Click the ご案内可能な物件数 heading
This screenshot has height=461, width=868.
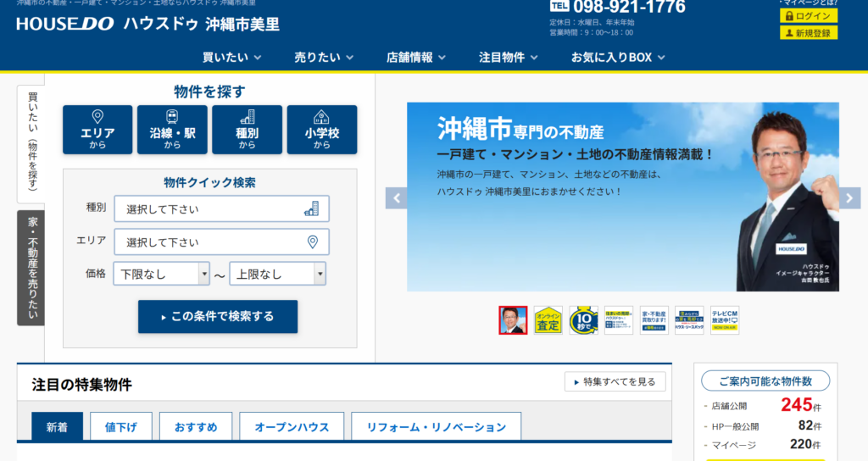click(x=765, y=380)
